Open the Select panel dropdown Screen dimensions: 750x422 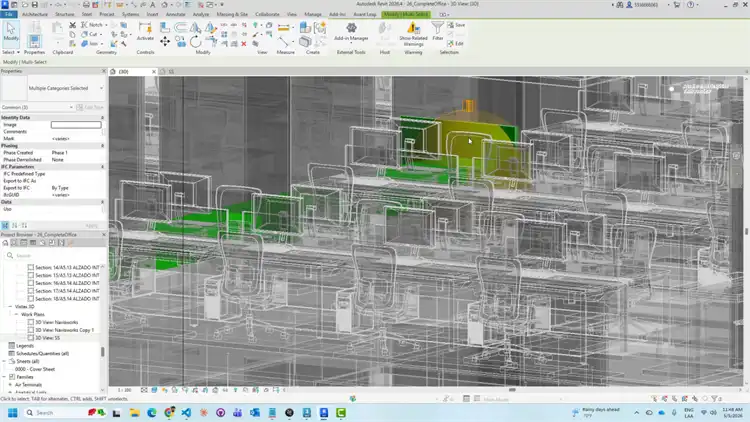click(x=11, y=52)
